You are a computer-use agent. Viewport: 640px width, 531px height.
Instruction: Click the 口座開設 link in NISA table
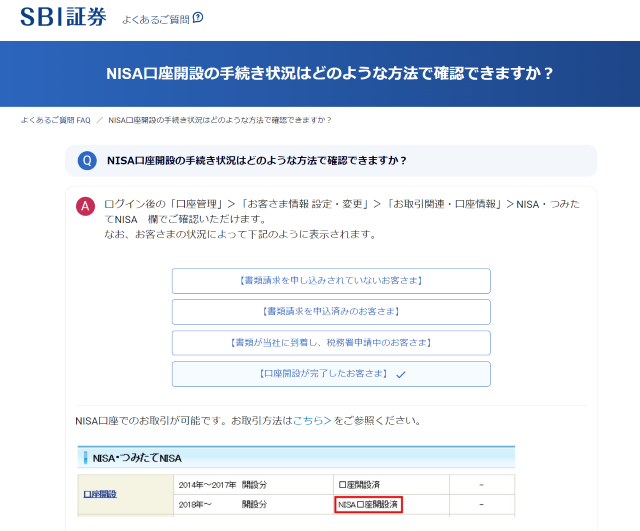(x=99, y=494)
